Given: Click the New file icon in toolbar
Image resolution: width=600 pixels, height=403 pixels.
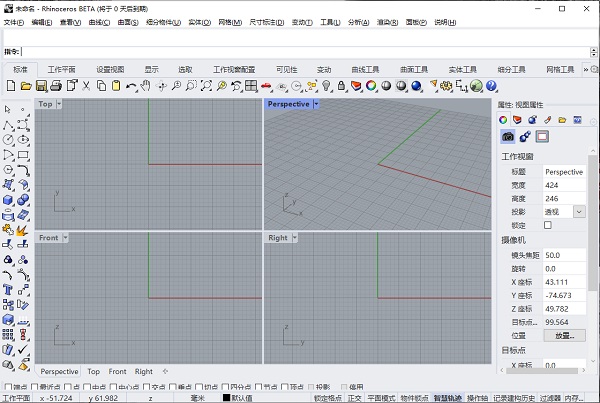Looking at the screenshot, I should tap(9, 86).
